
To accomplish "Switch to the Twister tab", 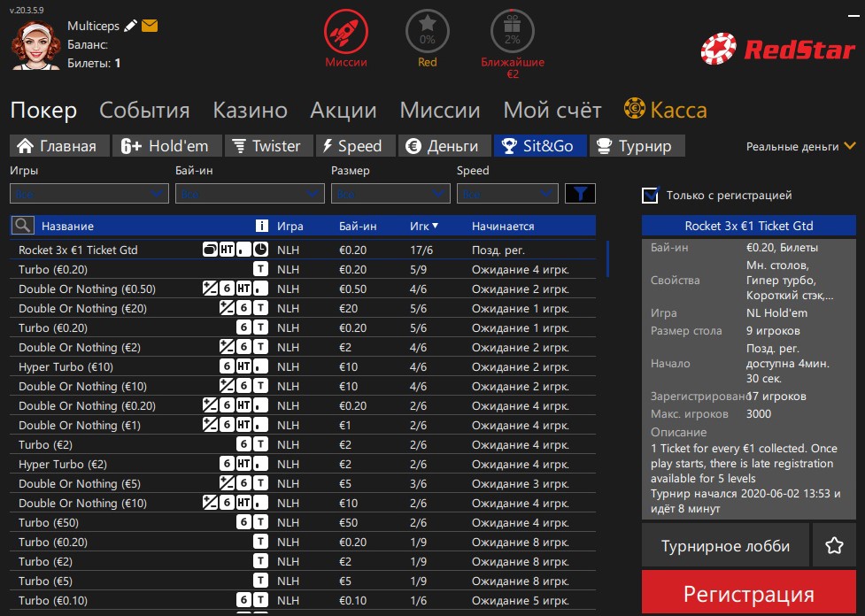I will pos(266,146).
